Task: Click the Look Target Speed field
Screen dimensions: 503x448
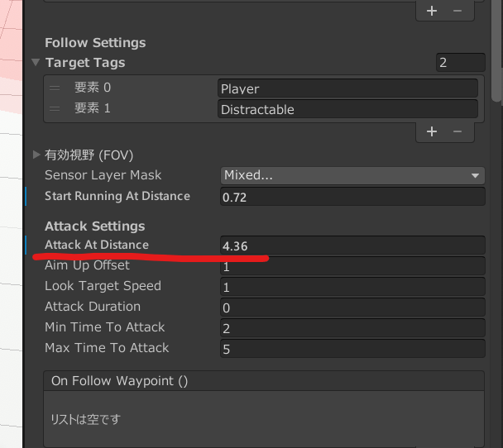Action: 352,287
